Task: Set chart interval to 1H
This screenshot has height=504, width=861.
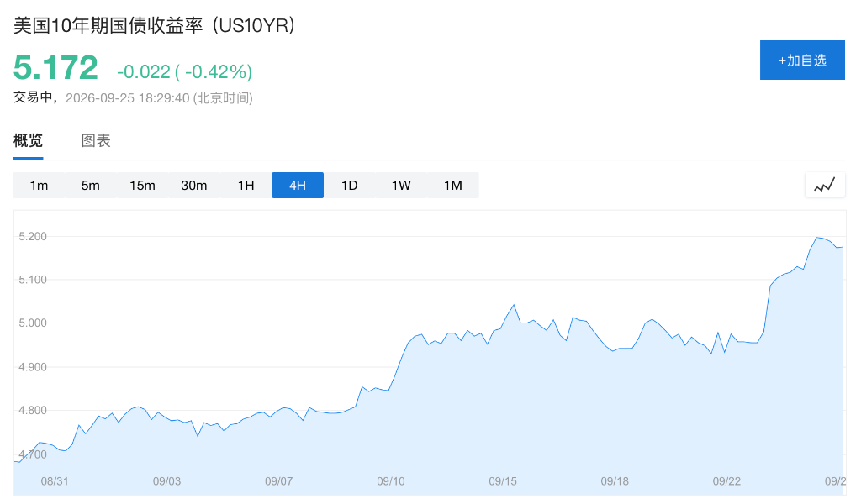Action: 246,186
